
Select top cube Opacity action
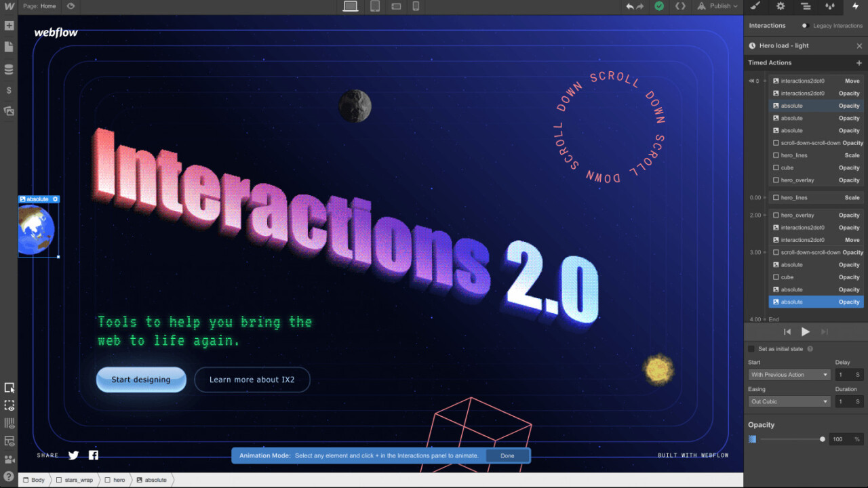tap(817, 168)
